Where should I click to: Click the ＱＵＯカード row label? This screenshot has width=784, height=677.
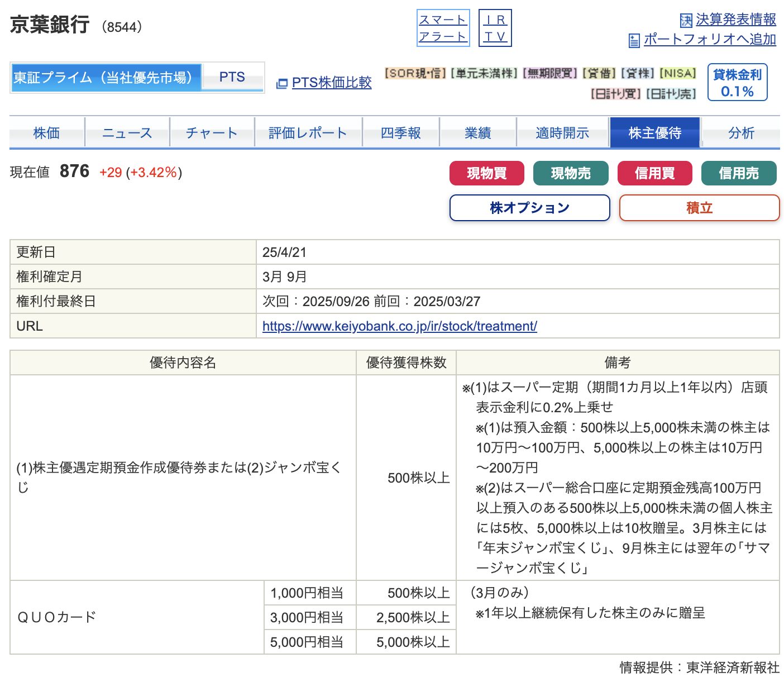coord(56,617)
